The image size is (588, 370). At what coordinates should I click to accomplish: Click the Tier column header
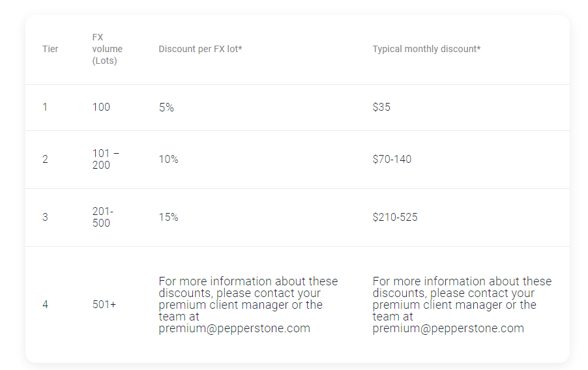point(50,49)
